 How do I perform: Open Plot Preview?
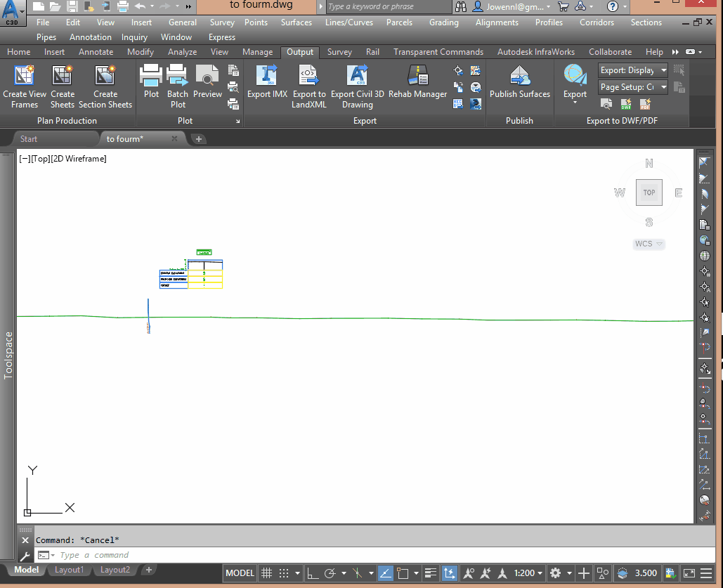tap(207, 79)
